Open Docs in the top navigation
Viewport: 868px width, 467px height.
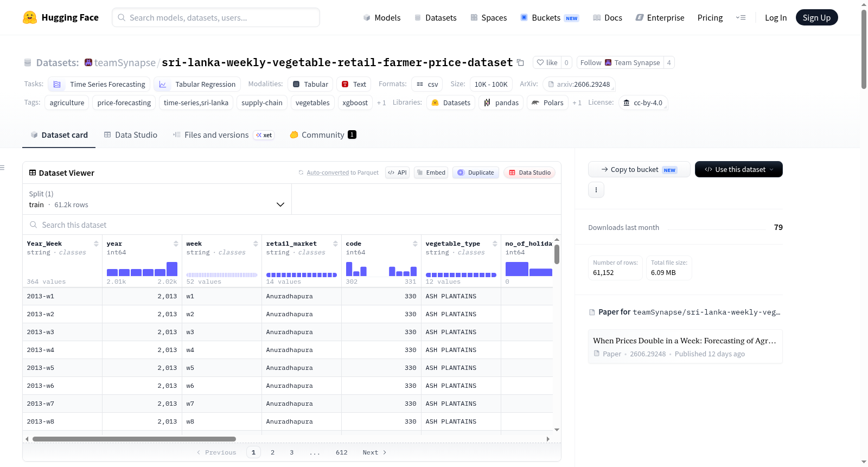point(607,17)
